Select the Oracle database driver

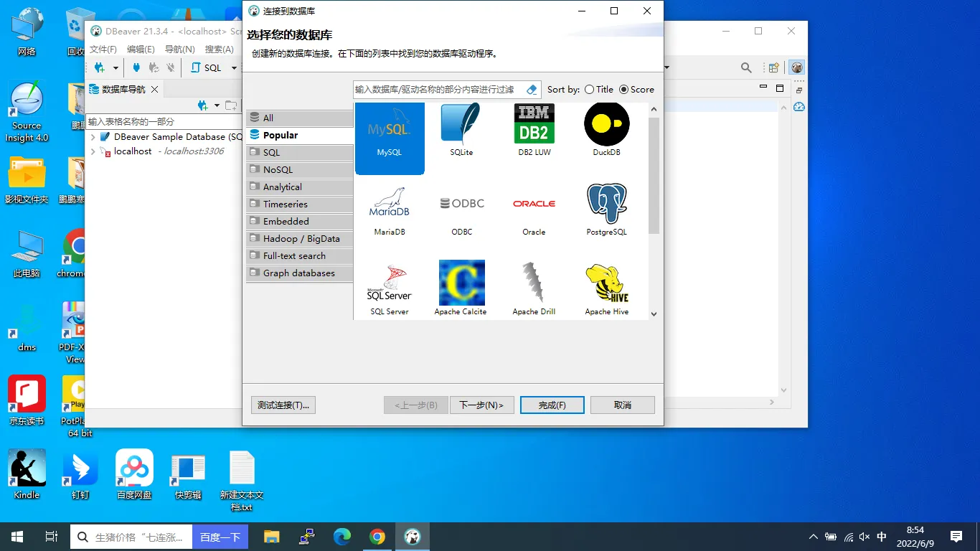tap(534, 217)
